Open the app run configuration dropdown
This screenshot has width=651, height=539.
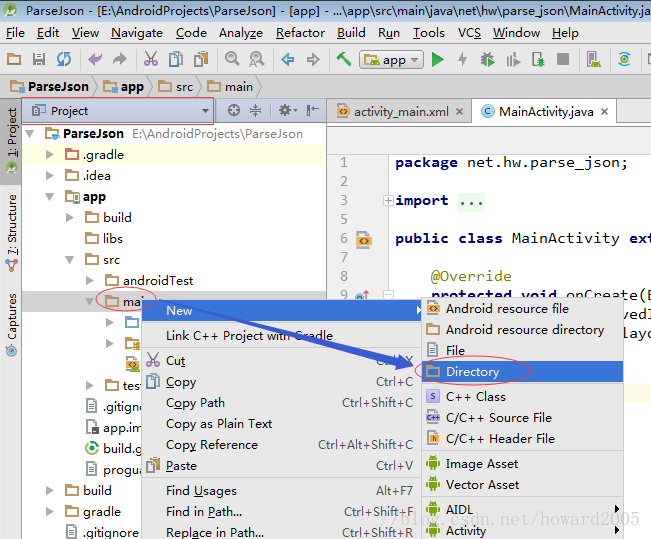click(392, 60)
